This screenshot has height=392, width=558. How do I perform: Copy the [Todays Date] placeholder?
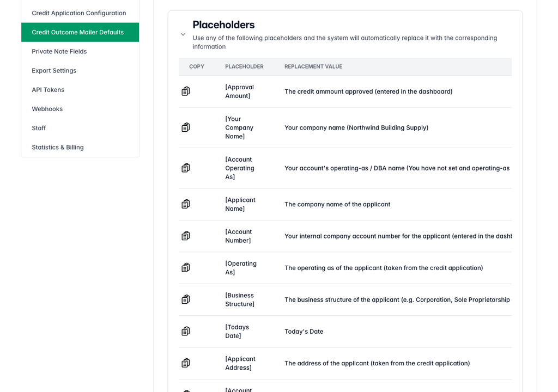(185, 331)
